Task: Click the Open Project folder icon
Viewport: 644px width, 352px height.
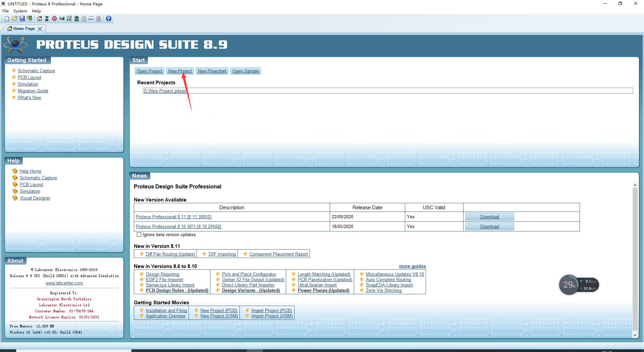Action: tap(14, 19)
